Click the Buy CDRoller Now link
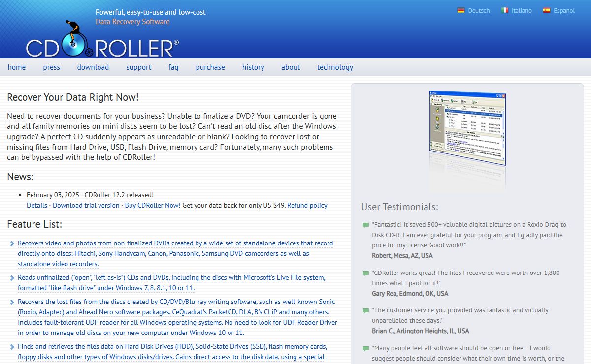The image size is (591, 364). [x=153, y=205]
